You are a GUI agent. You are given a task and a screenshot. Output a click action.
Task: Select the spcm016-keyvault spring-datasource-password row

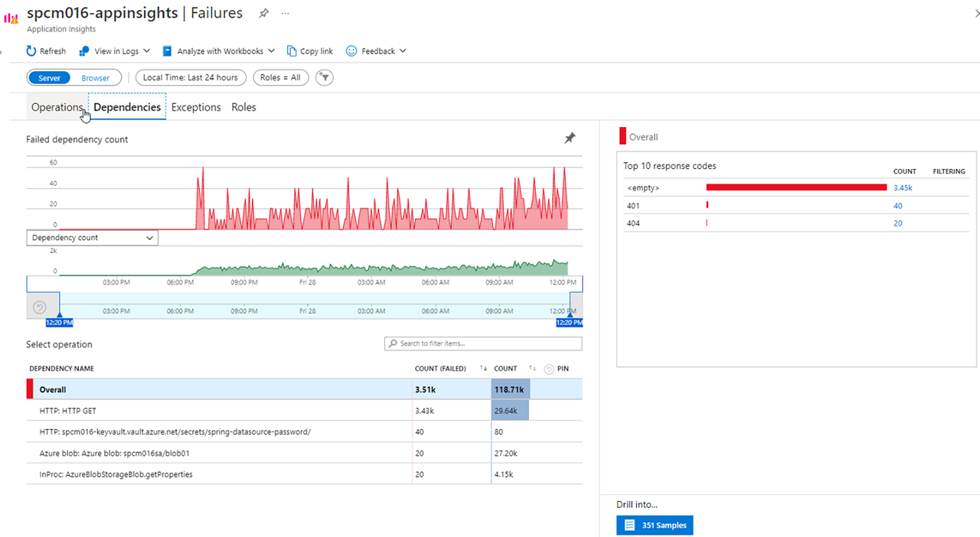point(304,431)
